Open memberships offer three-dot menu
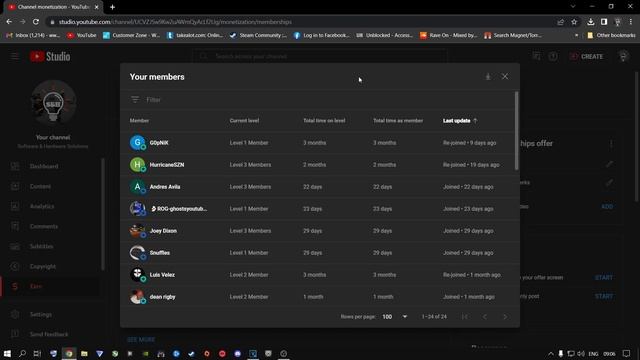 pos(611,144)
